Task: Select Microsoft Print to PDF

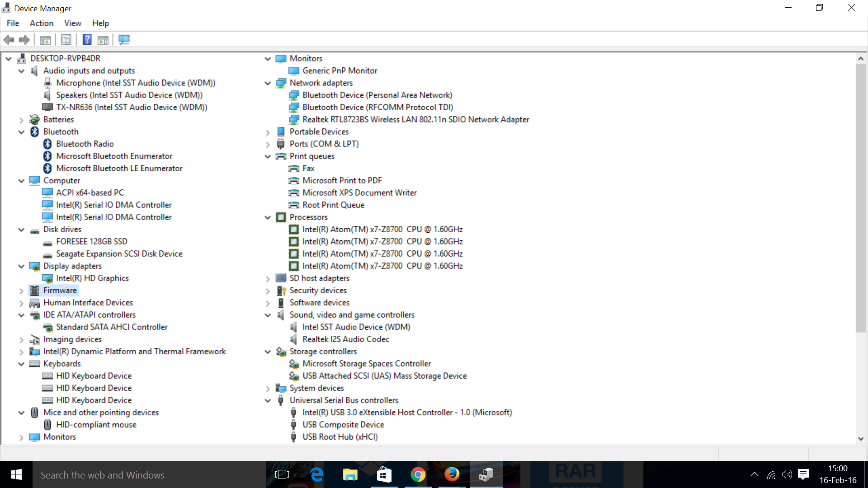Action: pos(342,180)
